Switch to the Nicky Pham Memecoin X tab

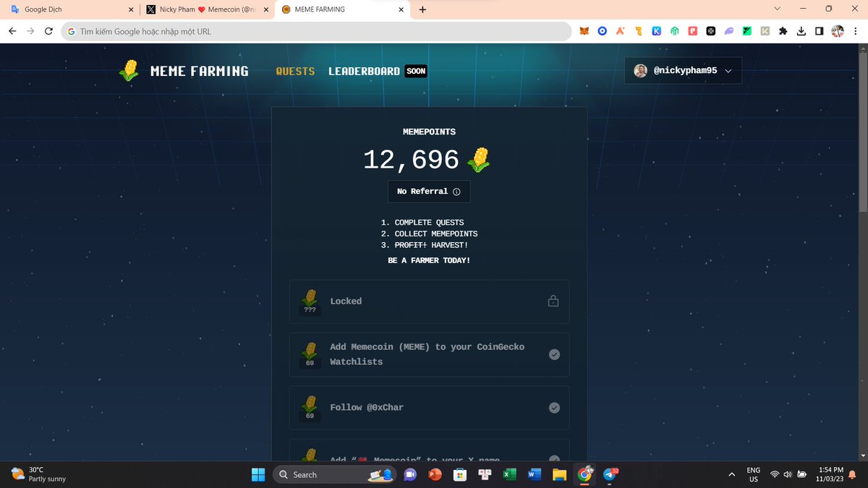[206, 9]
